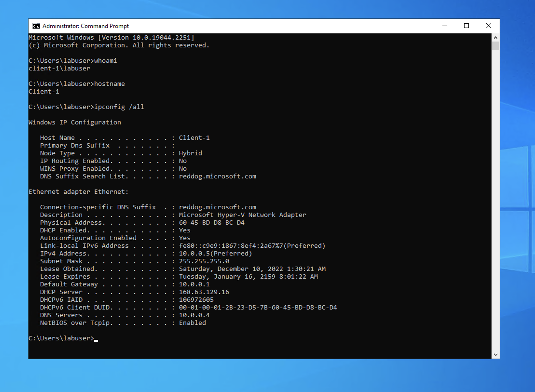Click the Connection-specific DNS Suffix row
This screenshot has width=535, height=392.
[148, 207]
